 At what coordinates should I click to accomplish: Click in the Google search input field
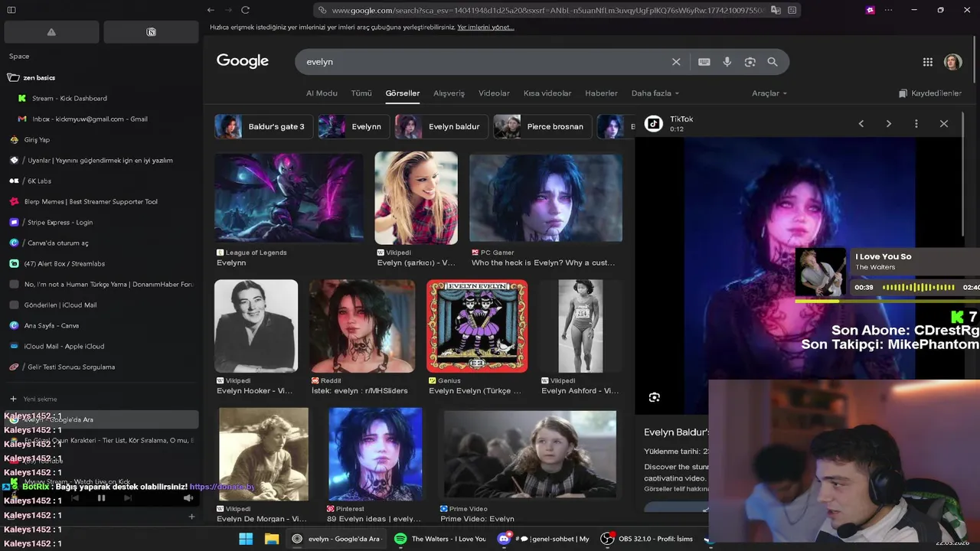click(482, 62)
